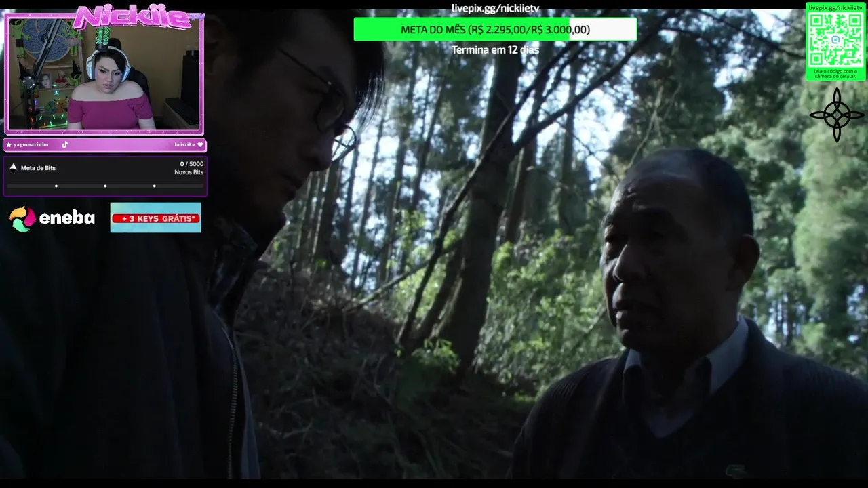This screenshot has height=488, width=868.
Task: Click the heart icon beside briszika
Action: point(200,145)
